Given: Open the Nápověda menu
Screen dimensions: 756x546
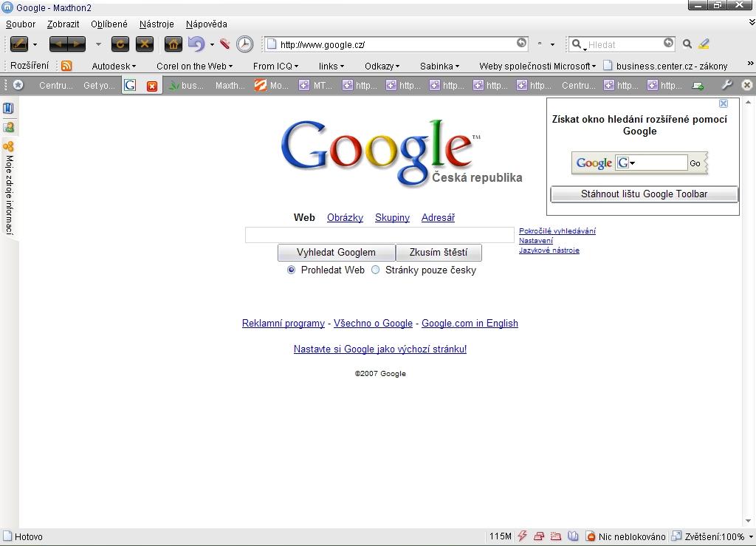Looking at the screenshot, I should [207, 24].
